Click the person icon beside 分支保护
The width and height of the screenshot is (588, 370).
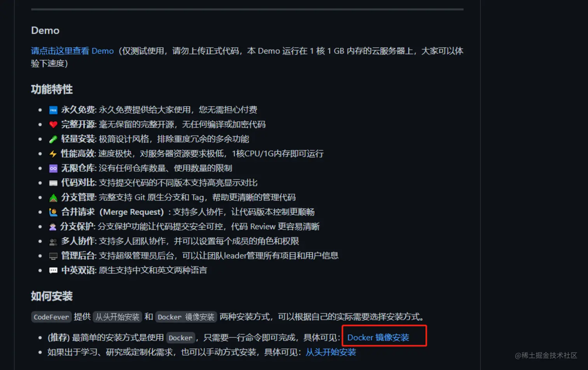point(53,227)
